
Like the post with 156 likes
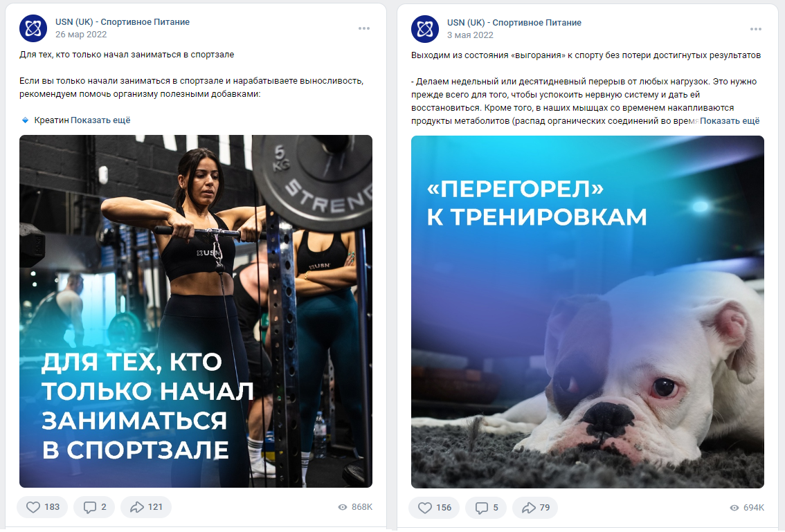433,508
